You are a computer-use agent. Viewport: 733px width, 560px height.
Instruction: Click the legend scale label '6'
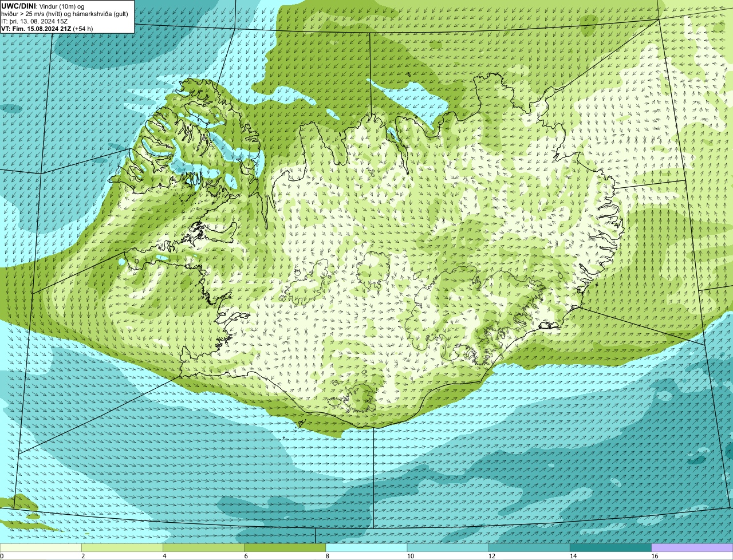246,556
